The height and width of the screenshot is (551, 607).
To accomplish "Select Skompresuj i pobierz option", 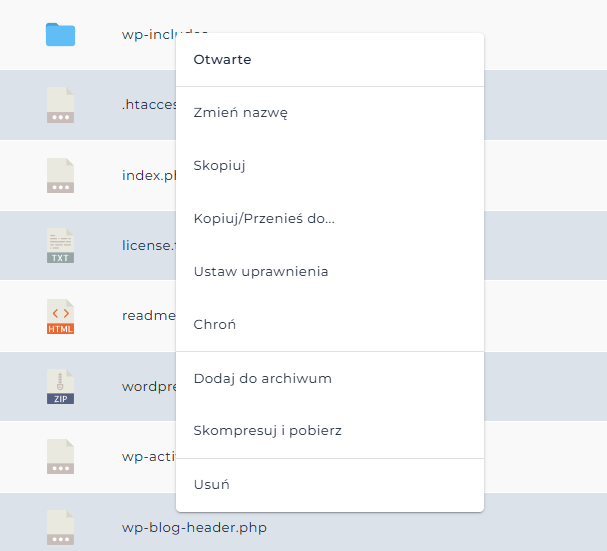I will (267, 431).
